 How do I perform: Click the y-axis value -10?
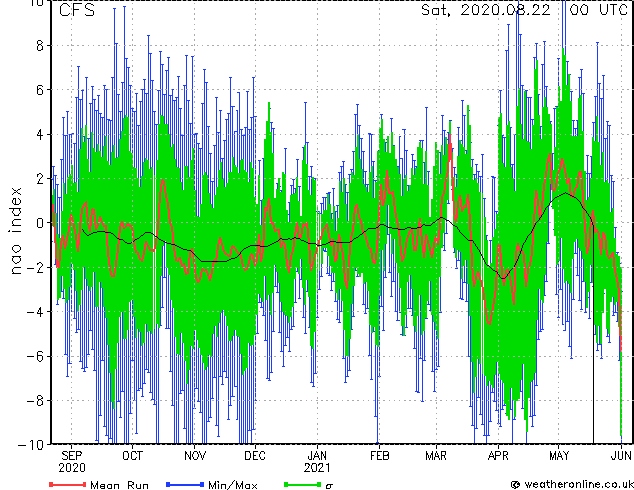click(x=31, y=445)
